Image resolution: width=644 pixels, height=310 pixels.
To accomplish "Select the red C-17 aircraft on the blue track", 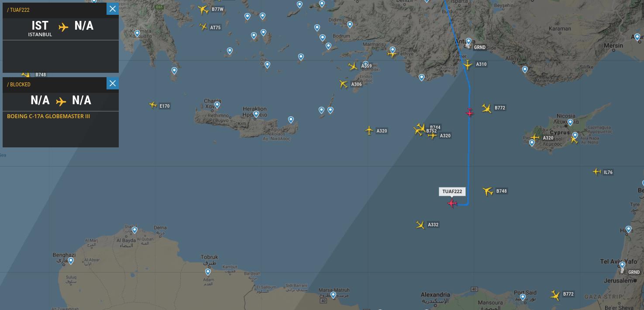I will coord(469,112).
